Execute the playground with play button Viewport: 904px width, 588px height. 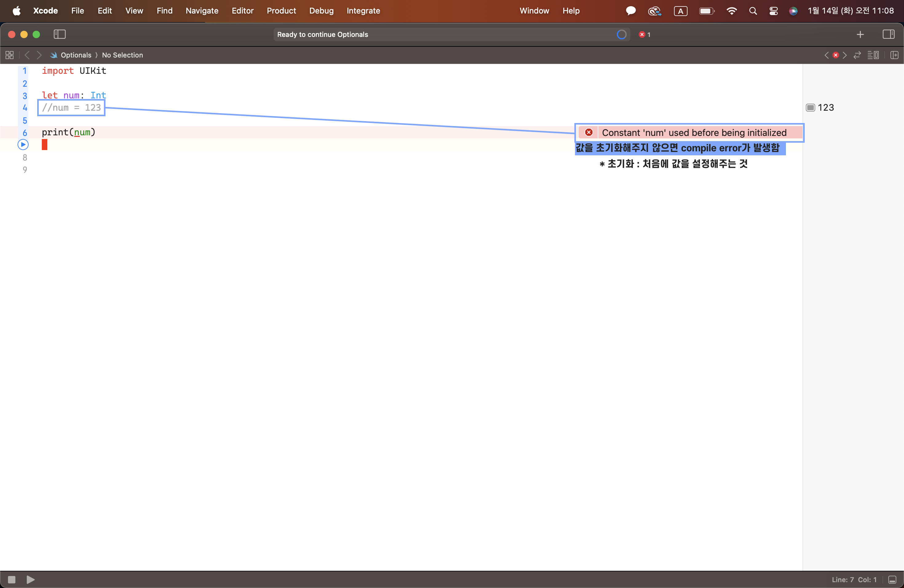click(31, 580)
